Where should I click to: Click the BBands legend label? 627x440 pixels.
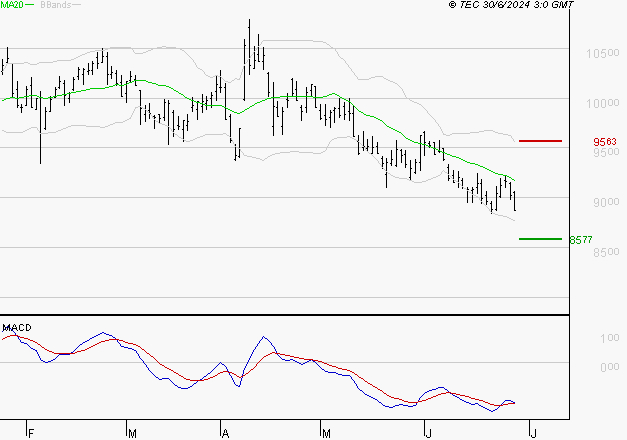click(56, 5)
